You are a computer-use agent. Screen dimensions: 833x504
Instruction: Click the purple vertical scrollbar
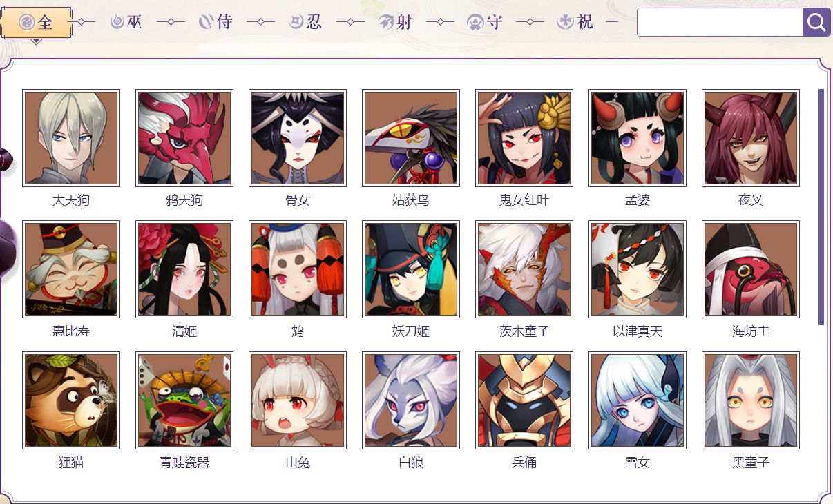[821, 207]
